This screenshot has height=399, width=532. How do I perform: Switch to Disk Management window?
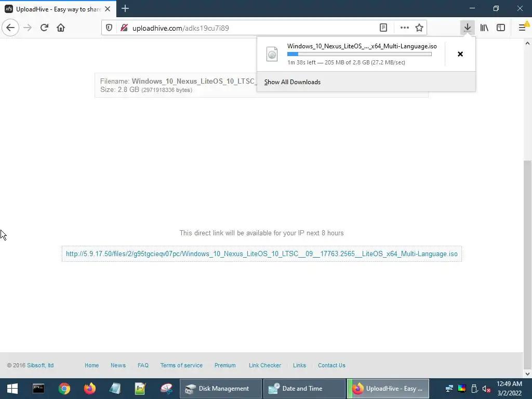(220, 389)
